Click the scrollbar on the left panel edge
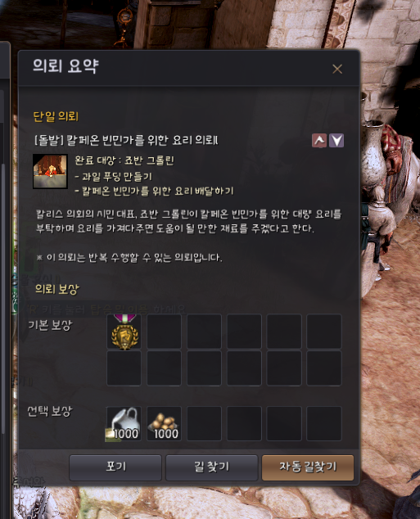Screen dimensions: 420x519 pyautogui.click(x=3, y=298)
